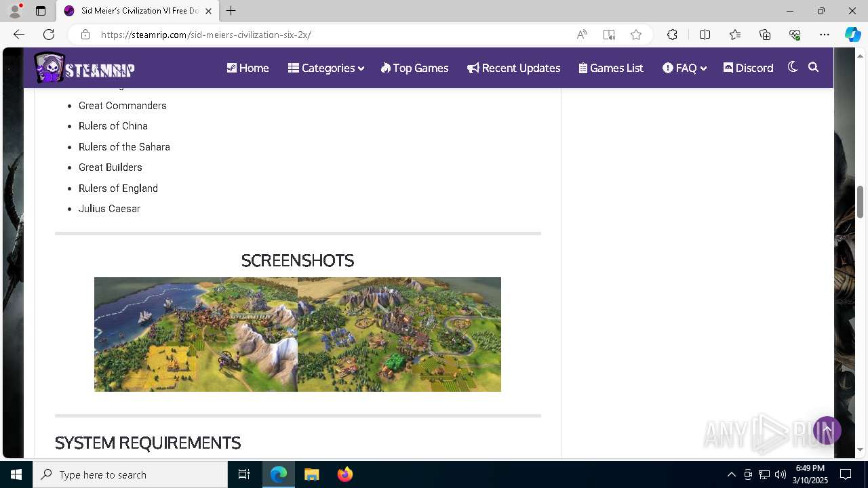Click the address bar URL
The image size is (868, 488).
tap(206, 35)
